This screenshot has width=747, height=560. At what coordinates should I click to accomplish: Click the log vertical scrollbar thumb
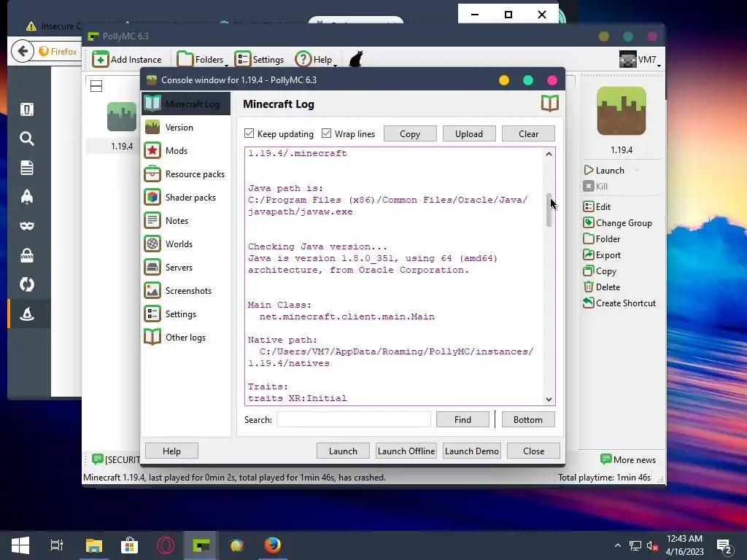(549, 210)
